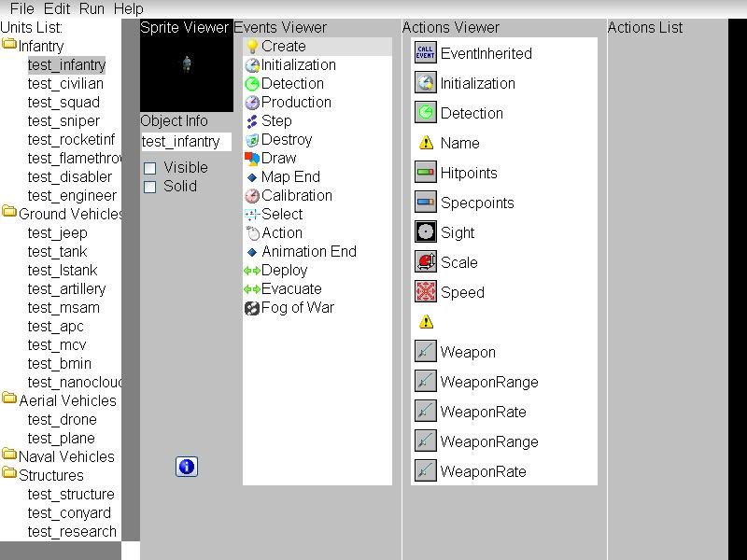The image size is (747, 560).
Task: Open the File menu
Action: (x=21, y=8)
